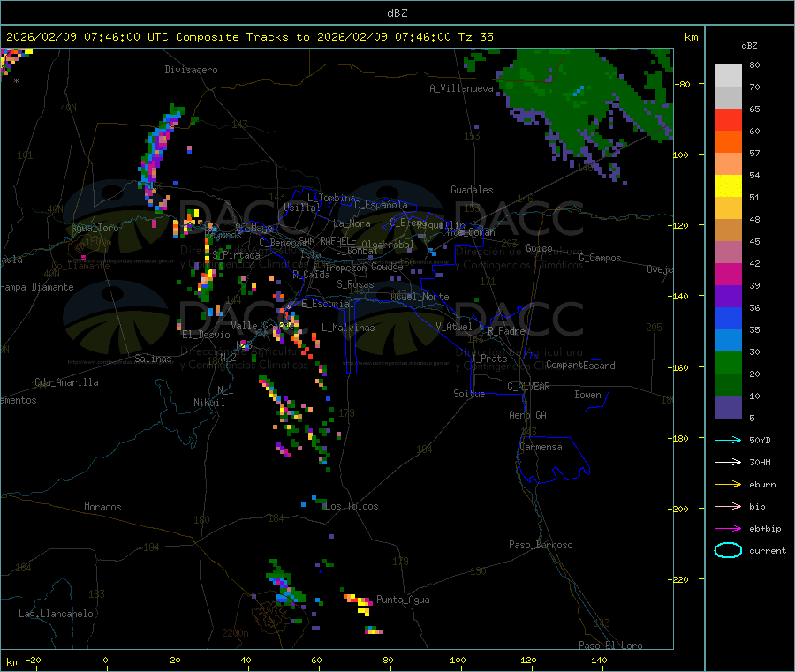Pick the purple 39 dBZ legend swatch
Screen dimensions: 795x672
(x=728, y=297)
